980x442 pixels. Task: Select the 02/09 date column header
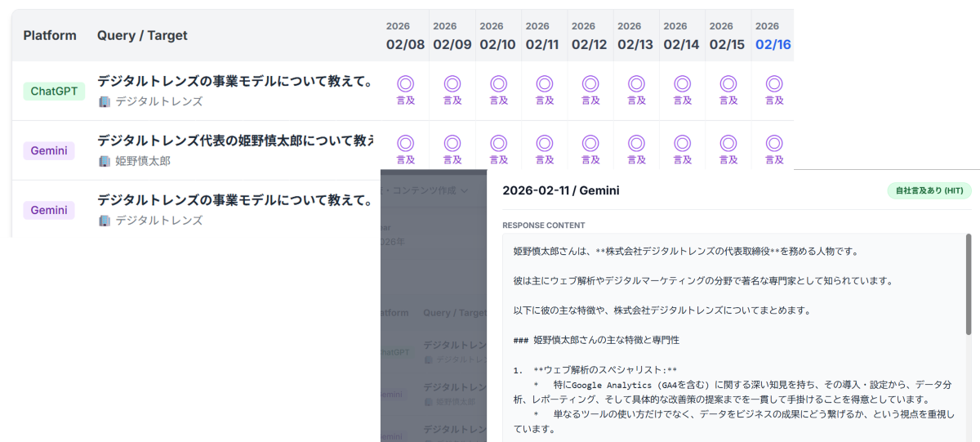[452, 37]
